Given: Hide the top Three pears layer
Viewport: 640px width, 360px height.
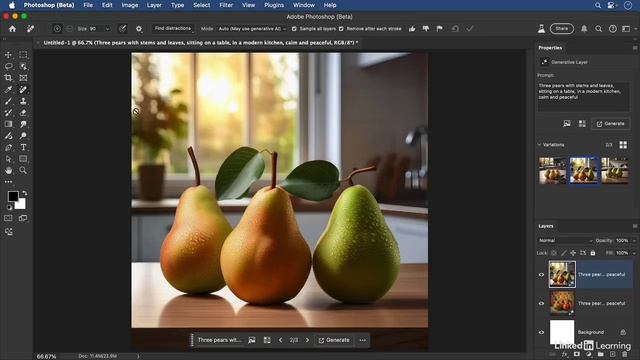Looking at the screenshot, I should (x=542, y=275).
